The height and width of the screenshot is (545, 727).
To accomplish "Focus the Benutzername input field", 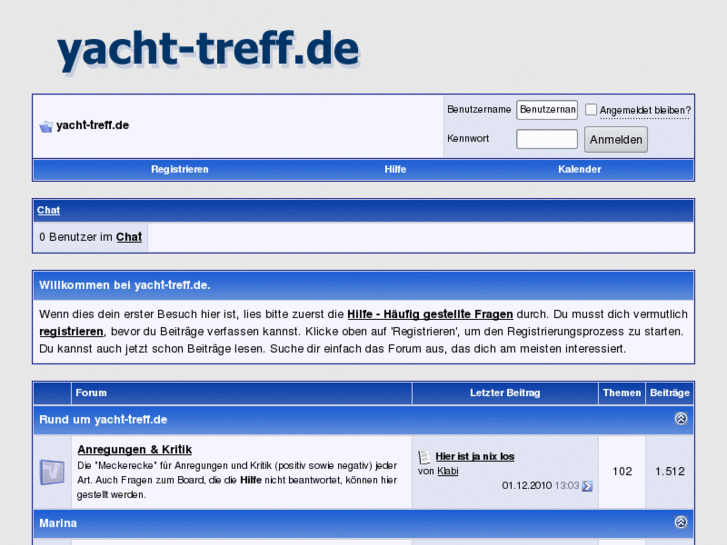I will tap(547, 110).
